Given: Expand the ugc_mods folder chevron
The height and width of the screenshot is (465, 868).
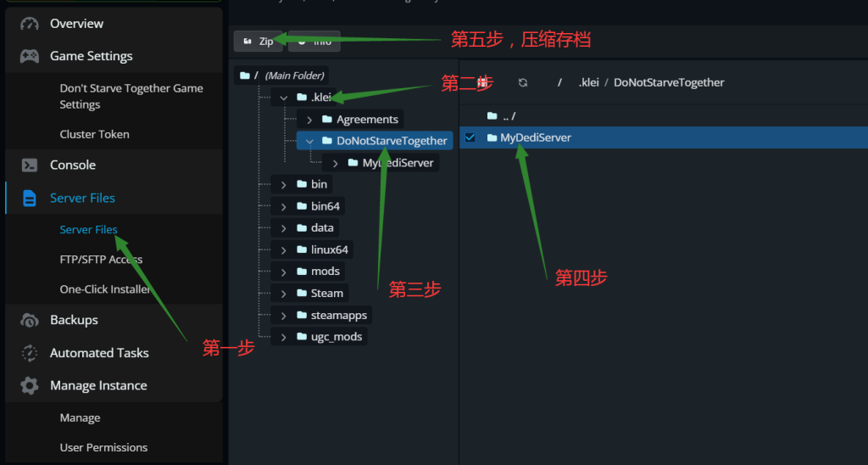Looking at the screenshot, I should 284,337.
